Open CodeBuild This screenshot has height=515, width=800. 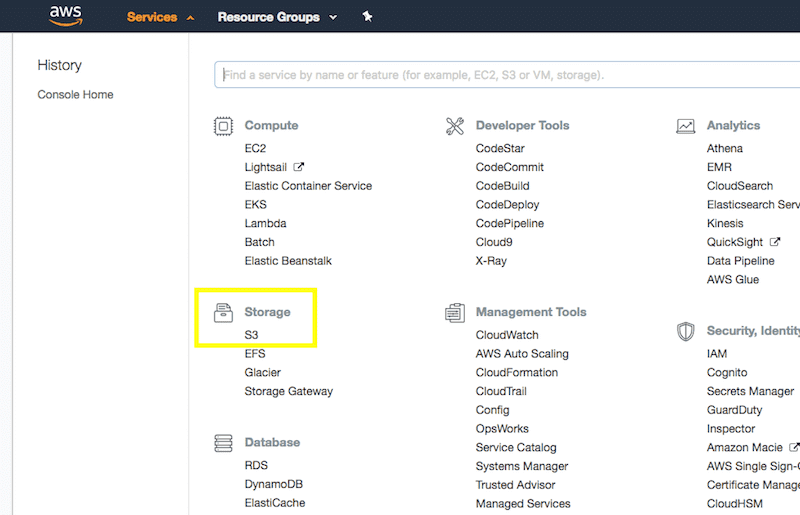click(x=503, y=186)
